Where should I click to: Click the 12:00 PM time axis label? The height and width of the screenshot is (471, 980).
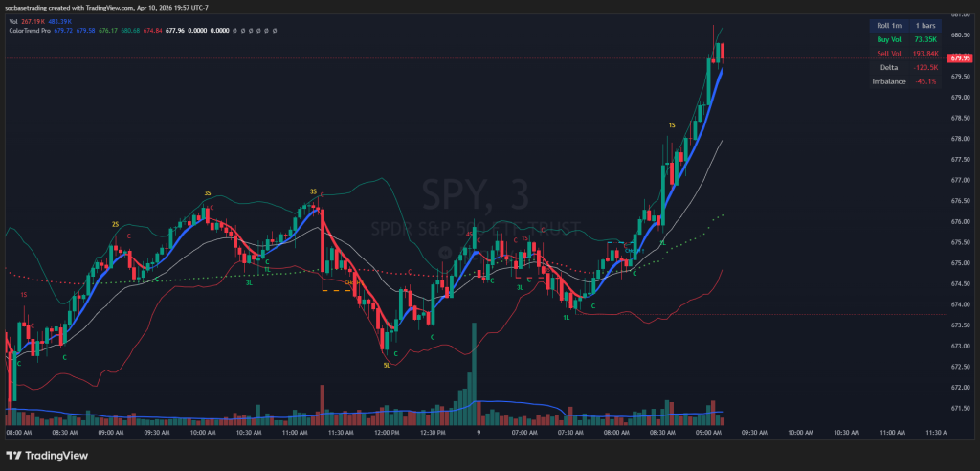pos(387,433)
